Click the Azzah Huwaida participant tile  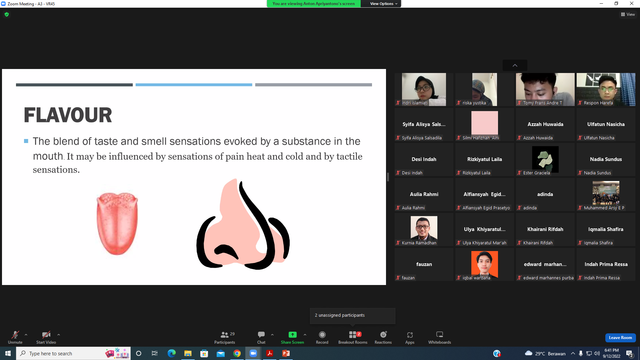click(x=545, y=124)
